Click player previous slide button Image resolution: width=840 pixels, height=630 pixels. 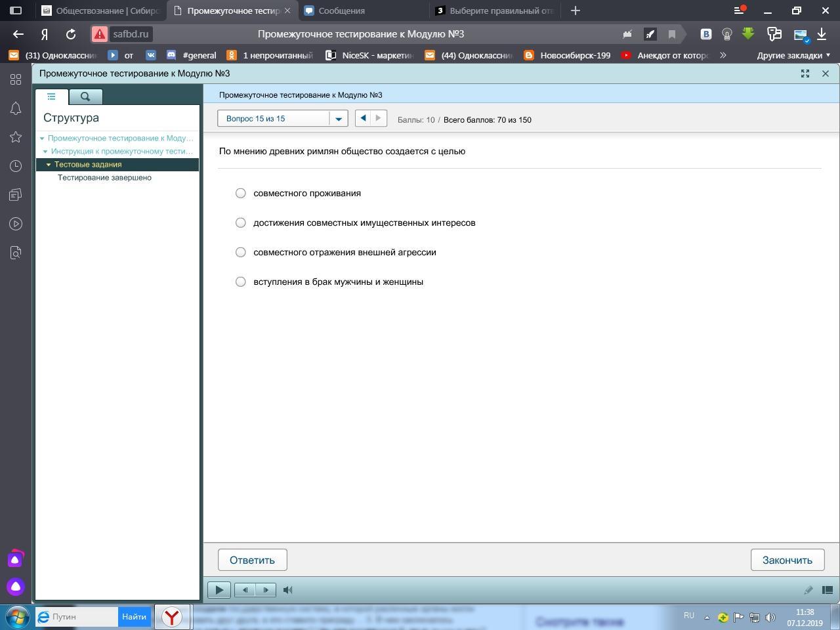pyautogui.click(x=245, y=590)
